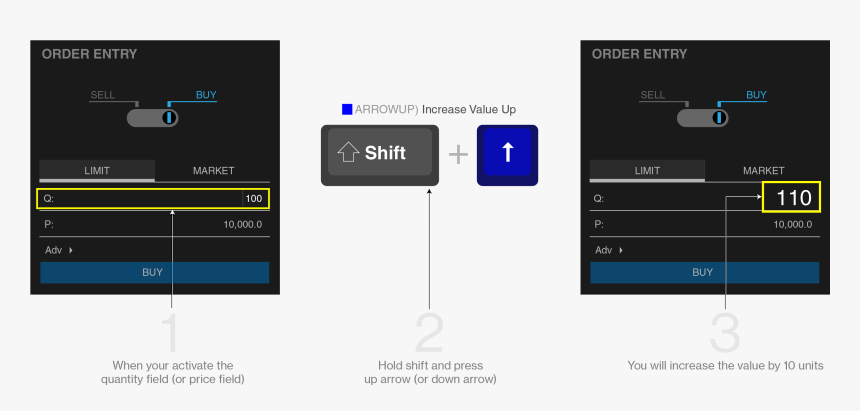Click the blue up arrow key
Viewport: 860px width, 411px height.
tap(507, 155)
